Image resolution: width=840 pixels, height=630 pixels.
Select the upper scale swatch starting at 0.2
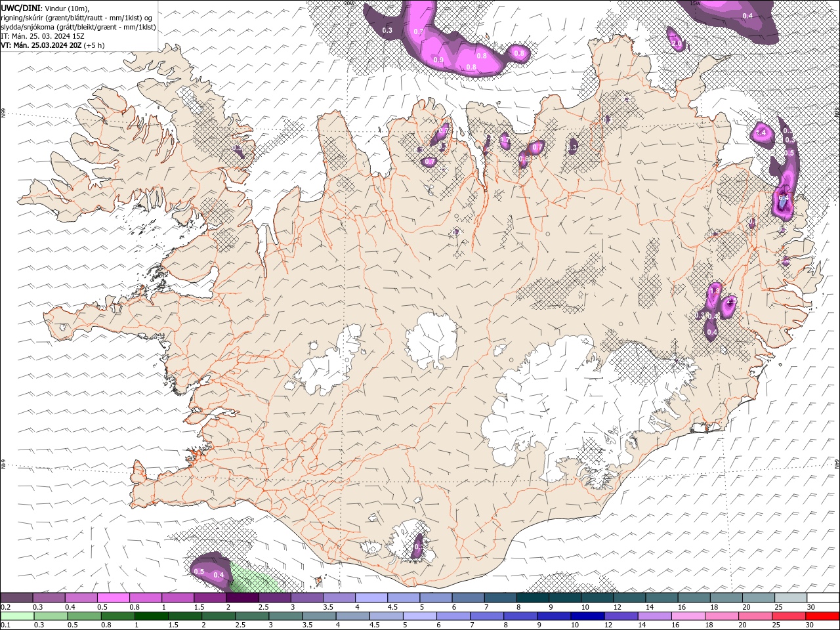click(16, 598)
